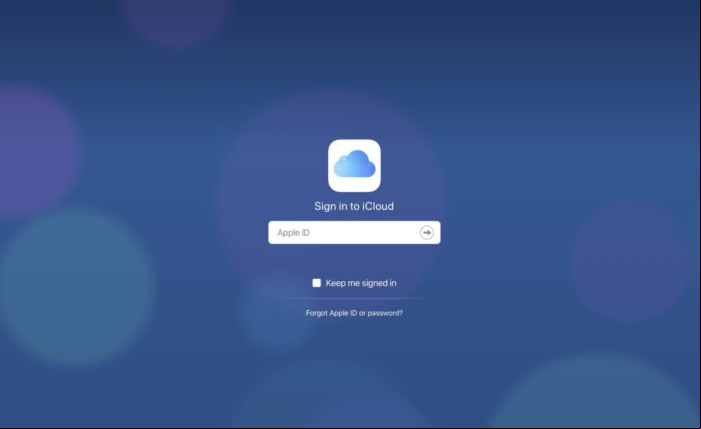
Task: Focus the Apple ID input field
Action: coord(354,232)
